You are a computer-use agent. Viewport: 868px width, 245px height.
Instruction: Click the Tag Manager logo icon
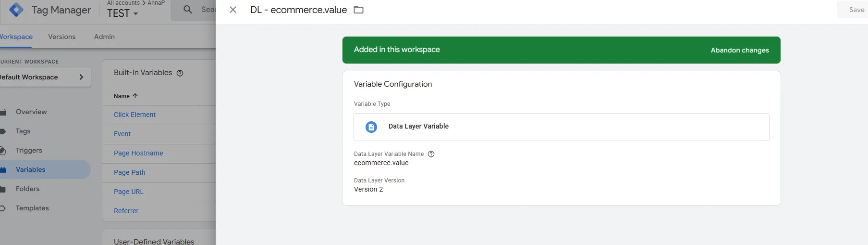tap(16, 10)
